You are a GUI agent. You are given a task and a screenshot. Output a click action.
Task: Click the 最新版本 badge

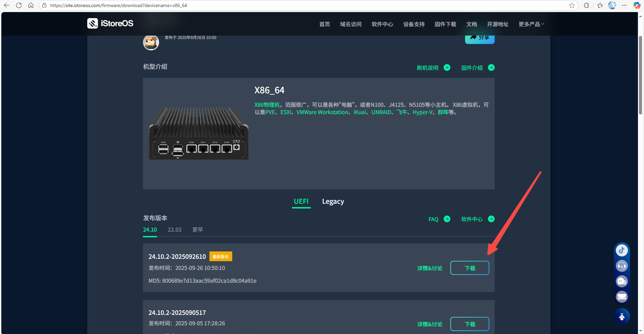221,256
